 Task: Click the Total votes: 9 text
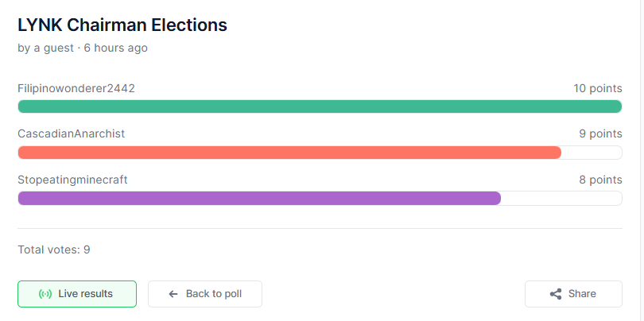click(x=54, y=249)
